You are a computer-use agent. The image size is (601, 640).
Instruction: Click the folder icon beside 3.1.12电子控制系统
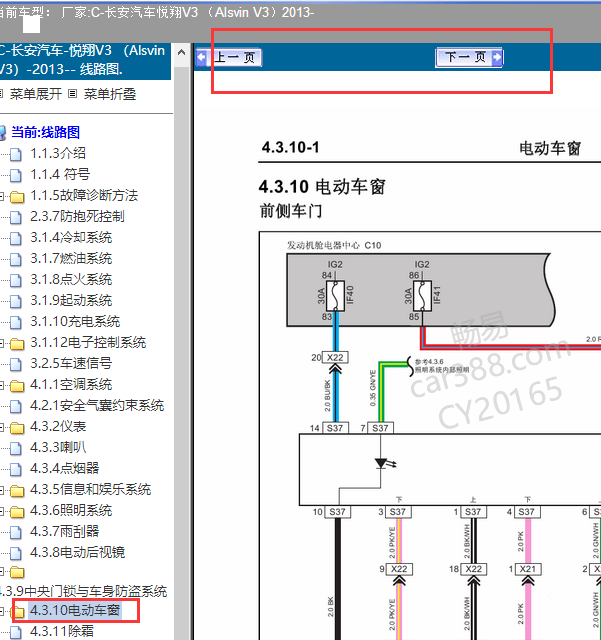(x=17, y=344)
